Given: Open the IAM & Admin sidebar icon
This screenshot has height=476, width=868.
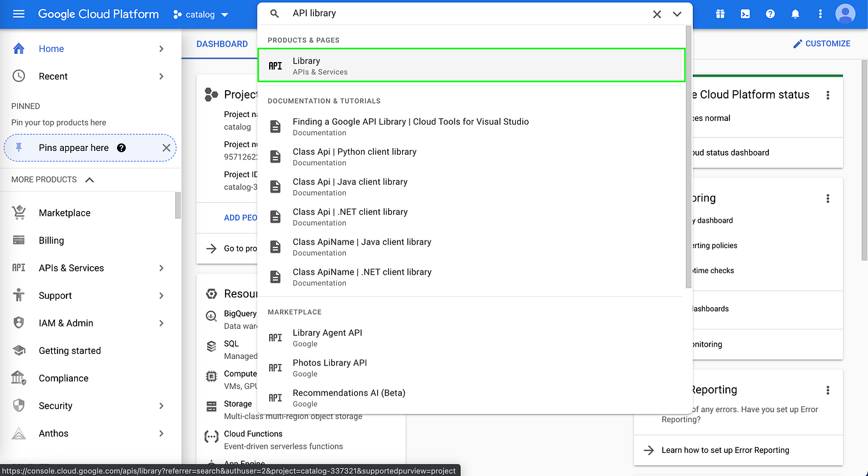Looking at the screenshot, I should point(19,322).
